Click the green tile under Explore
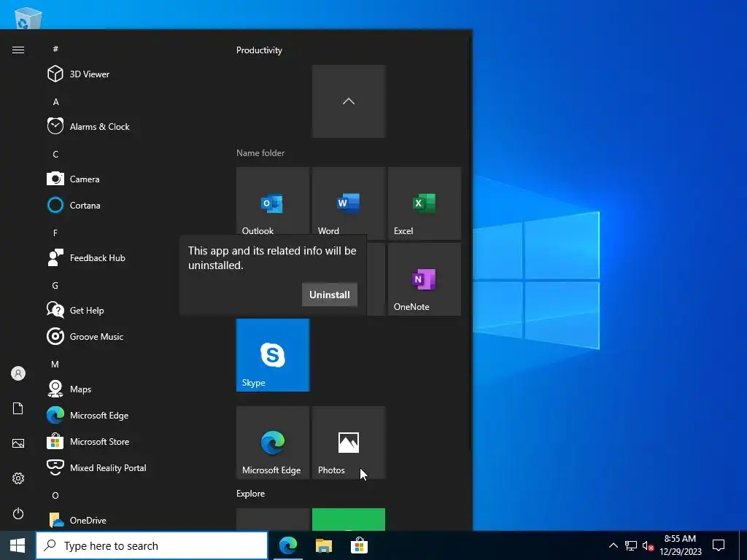Viewport: 747px width, 560px height. coord(349,519)
